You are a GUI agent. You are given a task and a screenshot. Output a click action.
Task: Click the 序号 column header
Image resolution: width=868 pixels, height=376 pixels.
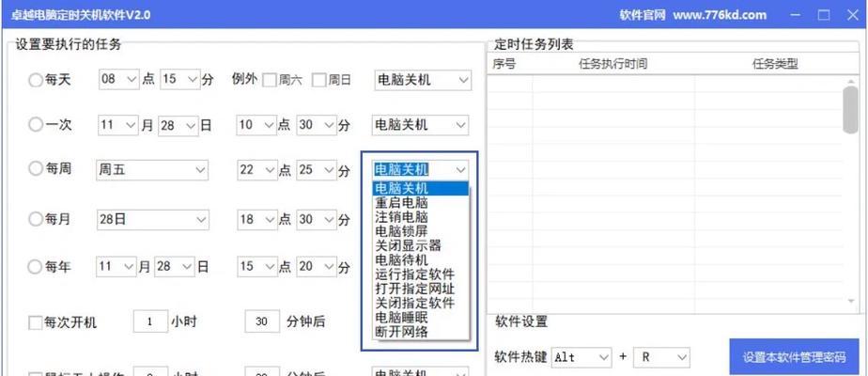click(x=504, y=64)
